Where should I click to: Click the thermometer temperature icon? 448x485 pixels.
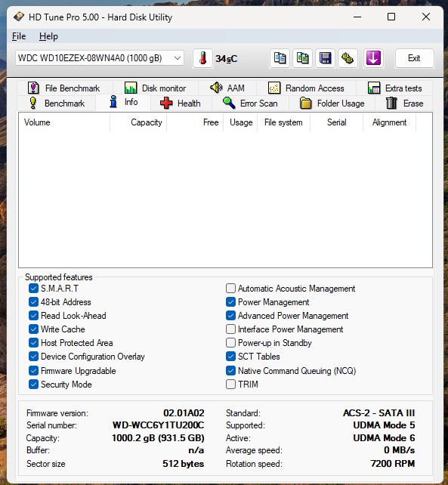(202, 58)
